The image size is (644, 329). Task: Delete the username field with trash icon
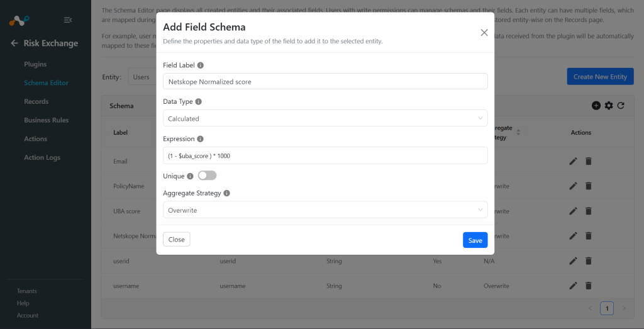click(588, 286)
